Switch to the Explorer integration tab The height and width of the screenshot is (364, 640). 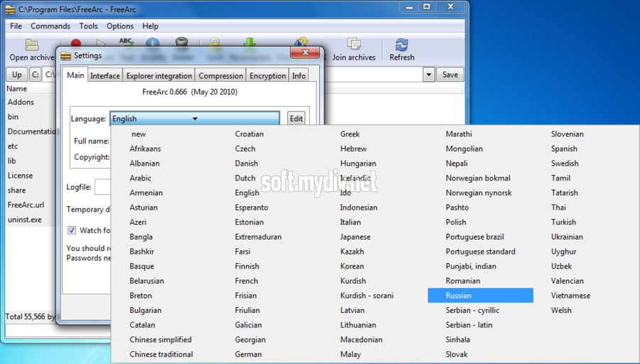(159, 75)
